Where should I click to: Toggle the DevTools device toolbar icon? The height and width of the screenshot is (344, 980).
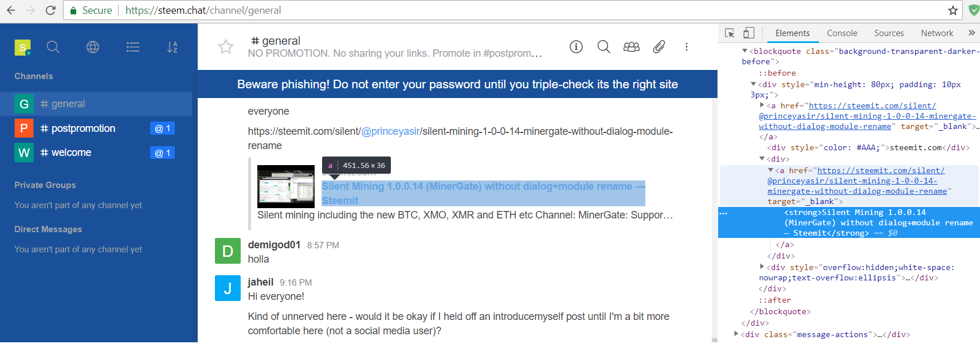748,33
